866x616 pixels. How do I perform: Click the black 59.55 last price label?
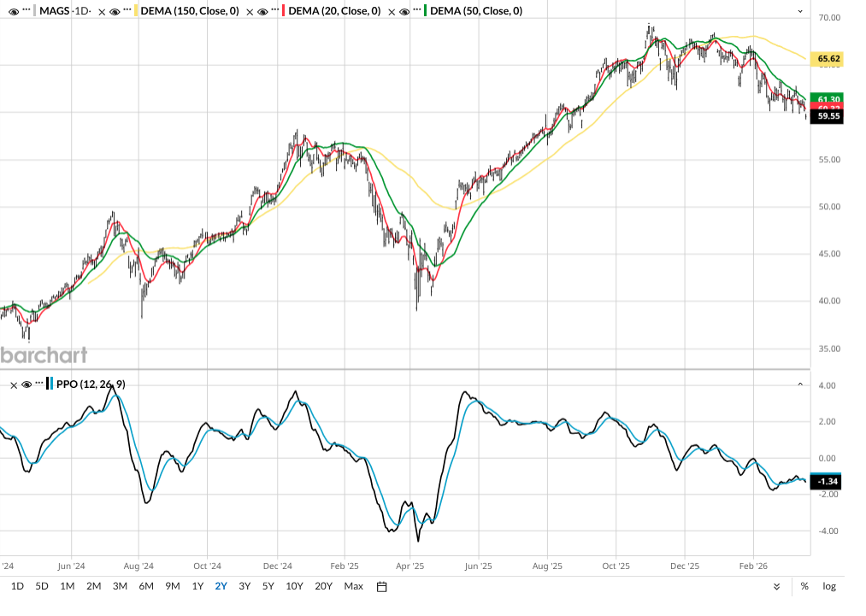click(827, 116)
